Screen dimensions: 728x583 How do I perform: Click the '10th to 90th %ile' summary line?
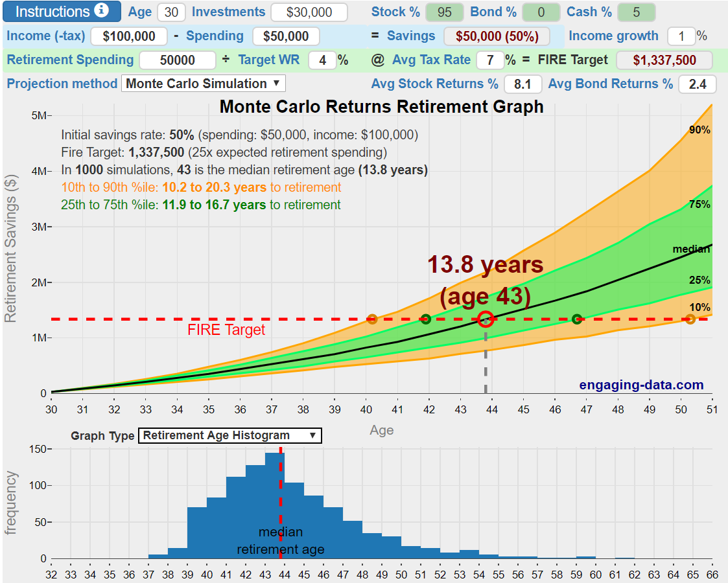tap(201, 187)
